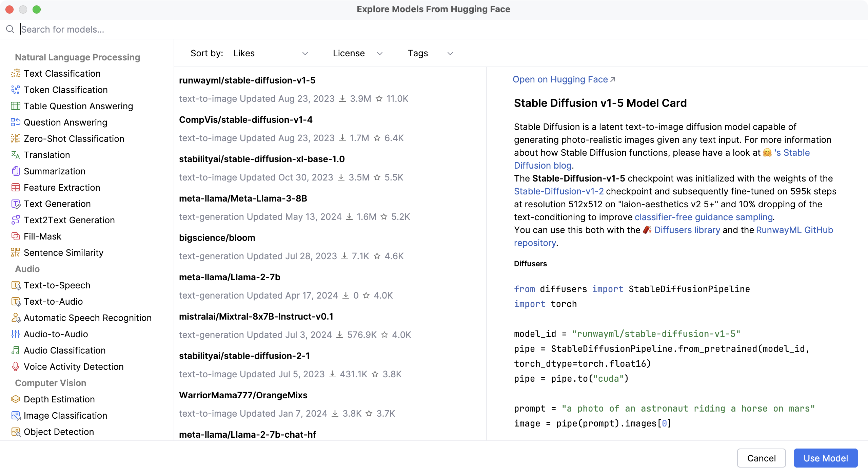Click the Text Classification category icon
The image size is (868, 475).
pyautogui.click(x=16, y=74)
